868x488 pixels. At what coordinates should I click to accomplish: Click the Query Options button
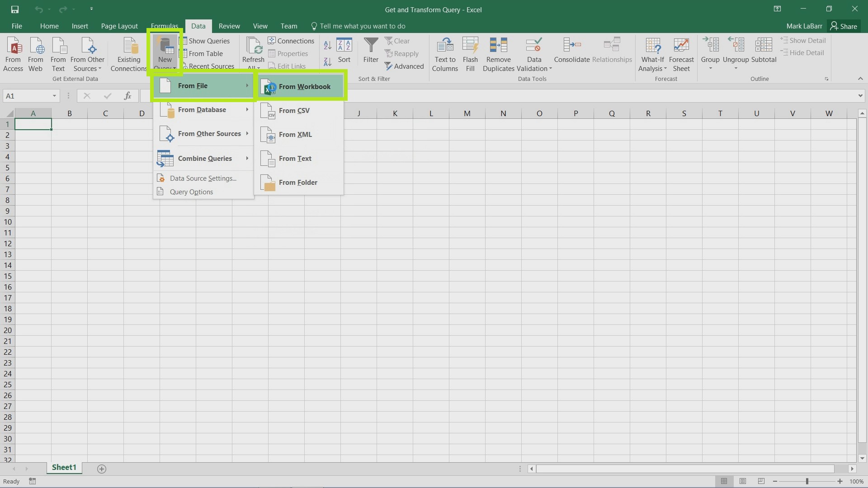coord(191,191)
